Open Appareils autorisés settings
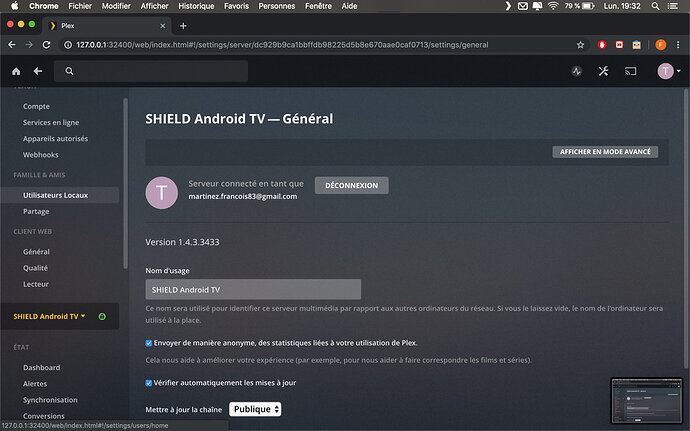 tap(55, 139)
